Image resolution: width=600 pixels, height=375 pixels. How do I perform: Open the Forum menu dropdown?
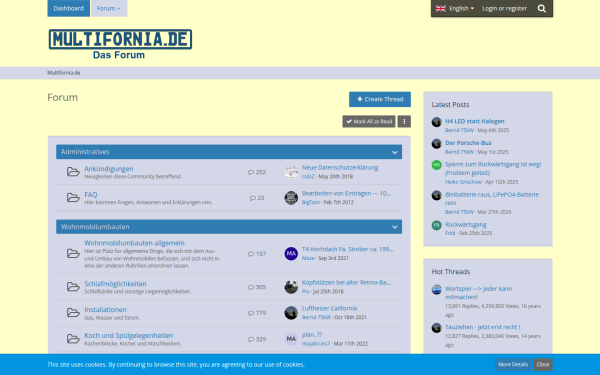coord(109,8)
